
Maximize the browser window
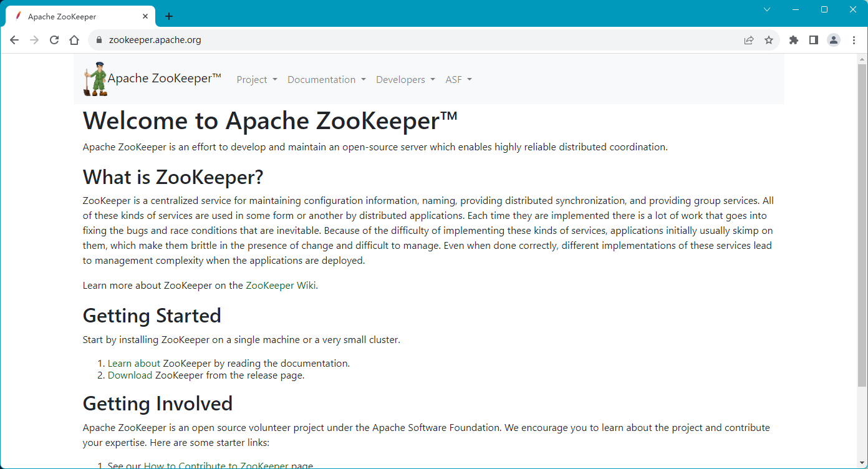pyautogui.click(x=824, y=9)
